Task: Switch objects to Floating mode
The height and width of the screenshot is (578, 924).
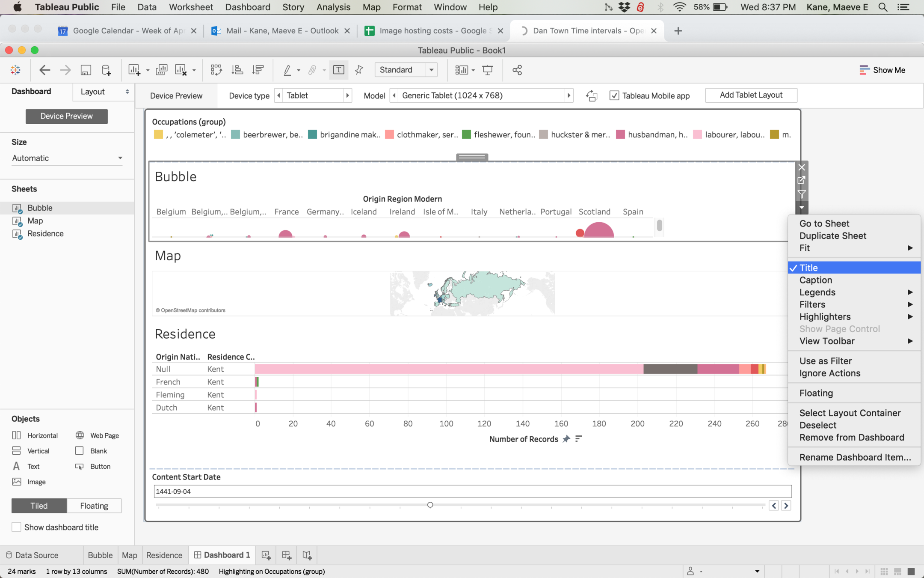Action: tap(94, 506)
